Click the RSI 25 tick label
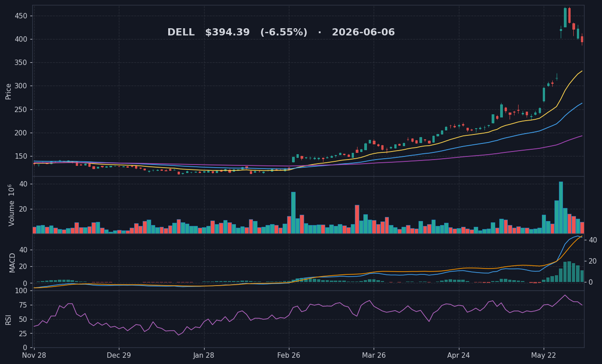 coord(23,334)
